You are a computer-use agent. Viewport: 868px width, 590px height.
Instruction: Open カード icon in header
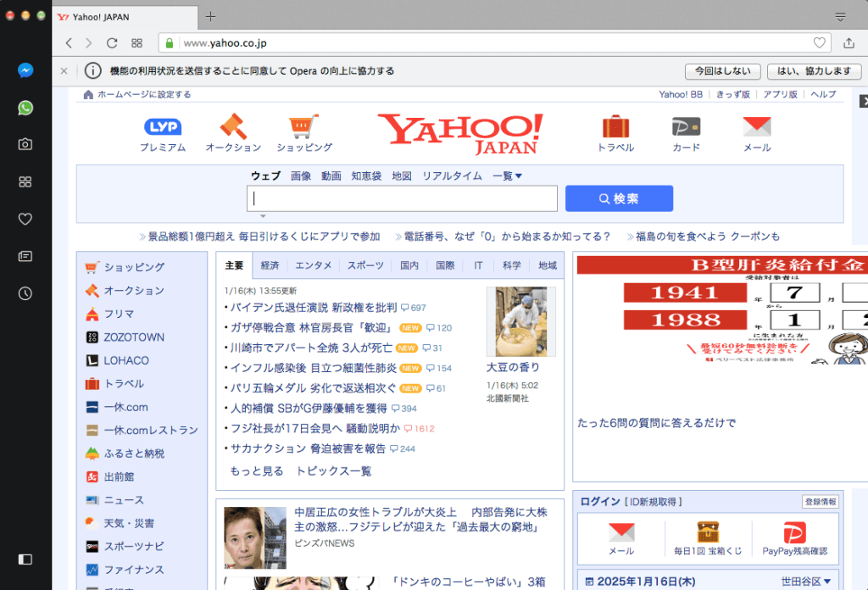point(686,133)
